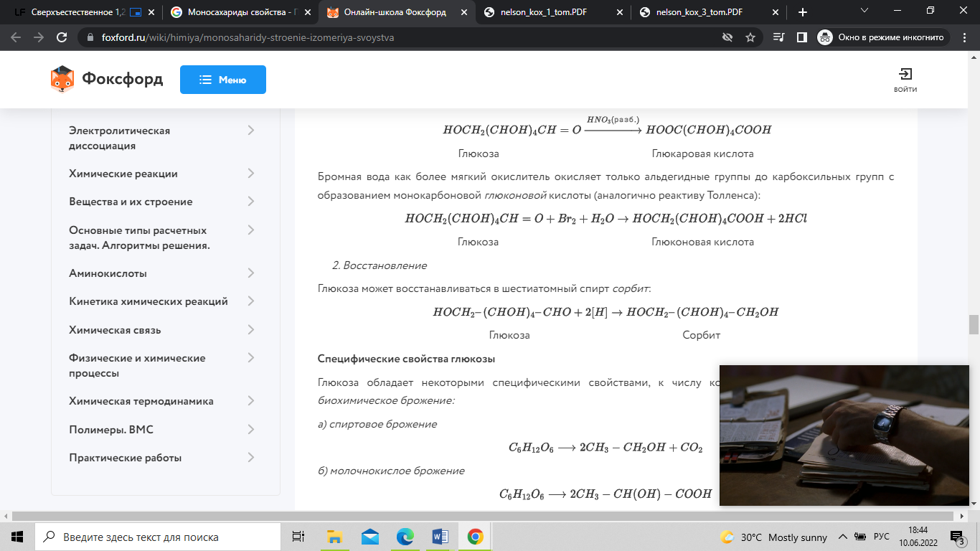Reload the current page
Screen dimensions: 980x551
(62, 37)
